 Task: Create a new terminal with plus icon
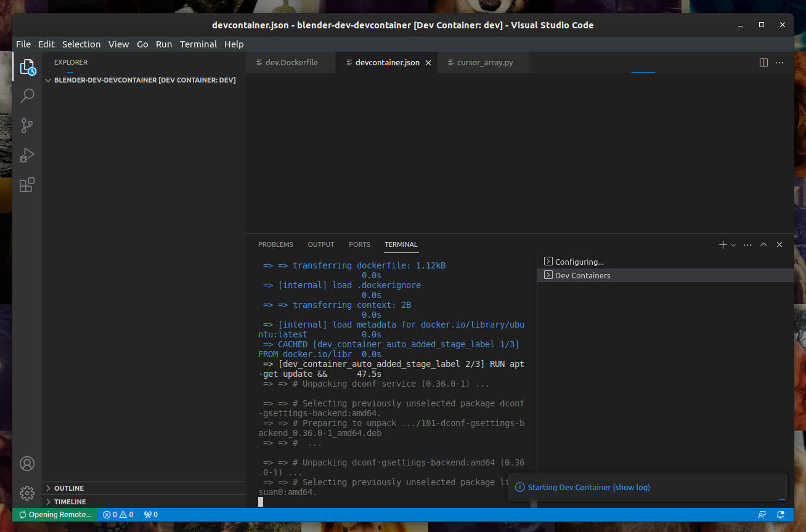coord(723,244)
